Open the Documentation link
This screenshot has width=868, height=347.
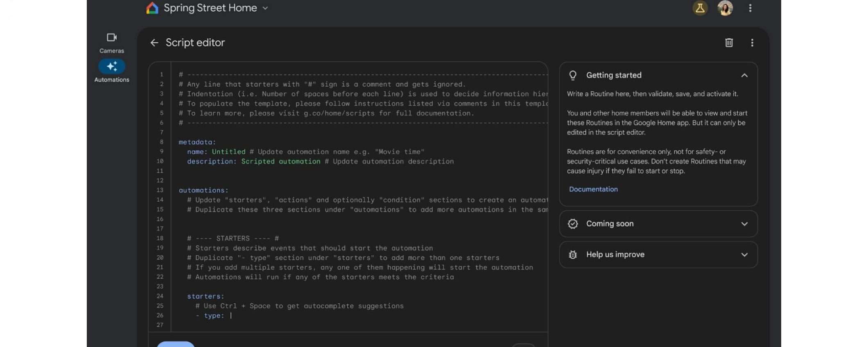(x=593, y=189)
